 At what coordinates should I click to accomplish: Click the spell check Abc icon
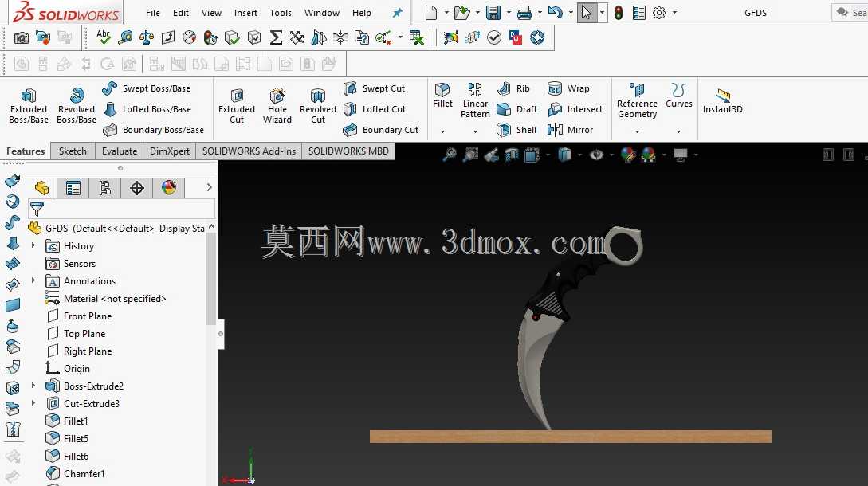click(x=104, y=37)
